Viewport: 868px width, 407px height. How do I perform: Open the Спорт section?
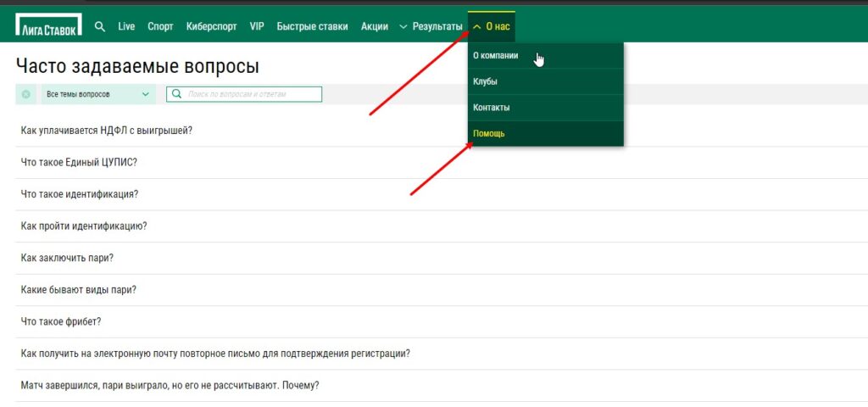[160, 26]
